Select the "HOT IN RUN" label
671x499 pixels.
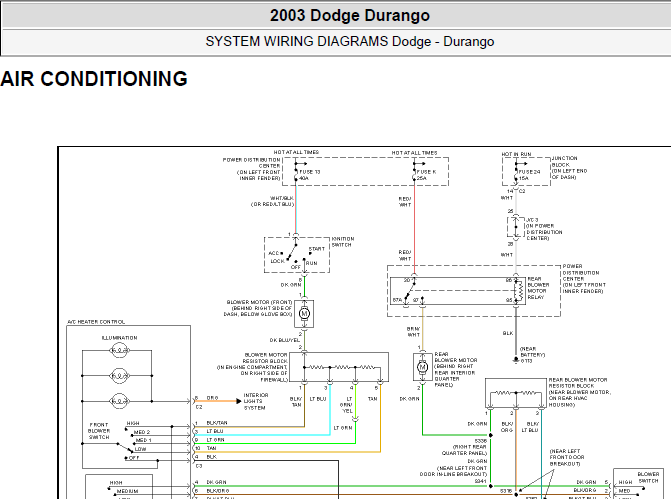(x=516, y=154)
